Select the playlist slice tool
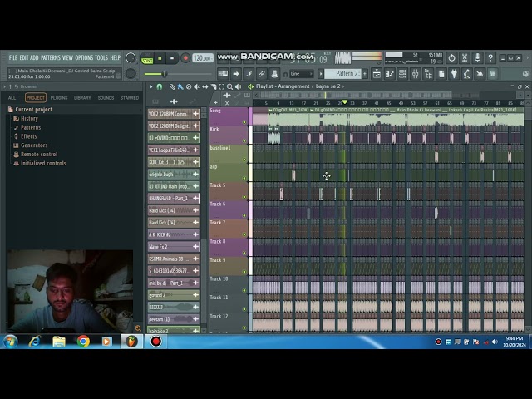The height and width of the screenshot is (399, 532). click(214, 86)
